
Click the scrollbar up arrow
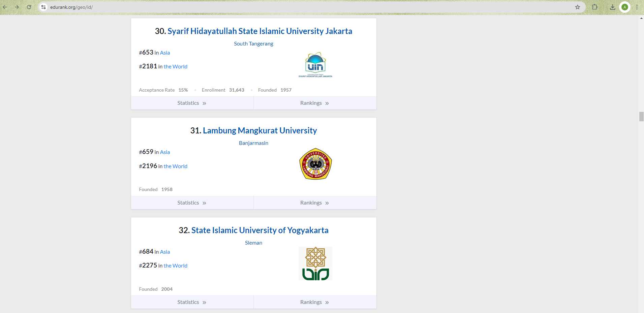tap(641, 18)
